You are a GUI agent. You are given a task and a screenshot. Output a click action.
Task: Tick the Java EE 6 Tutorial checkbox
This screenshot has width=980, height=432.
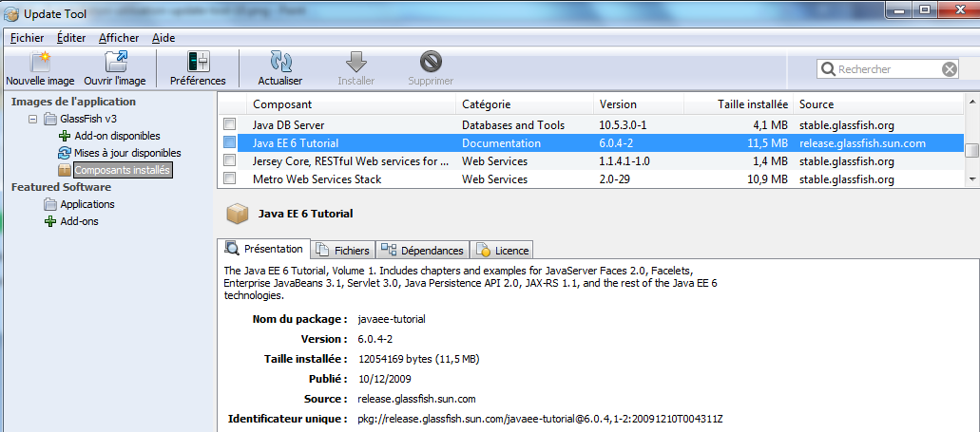(x=229, y=143)
